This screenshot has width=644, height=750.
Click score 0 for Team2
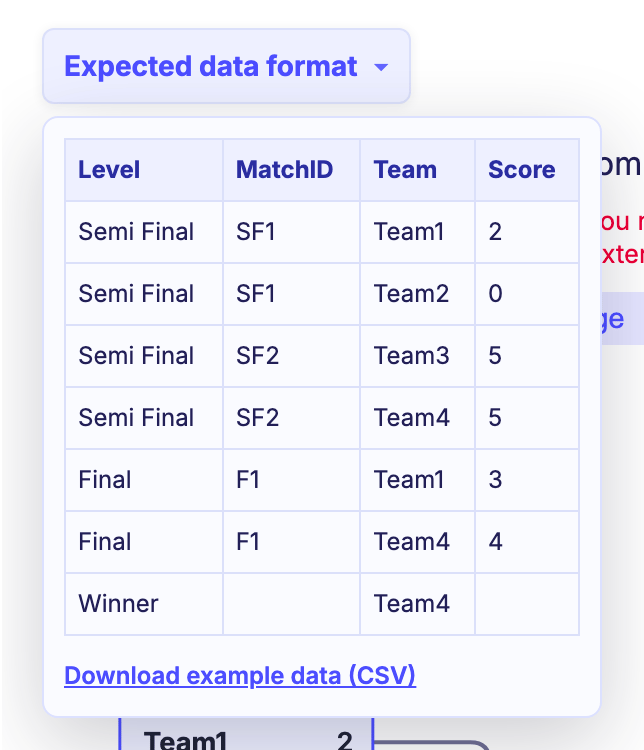527,294
